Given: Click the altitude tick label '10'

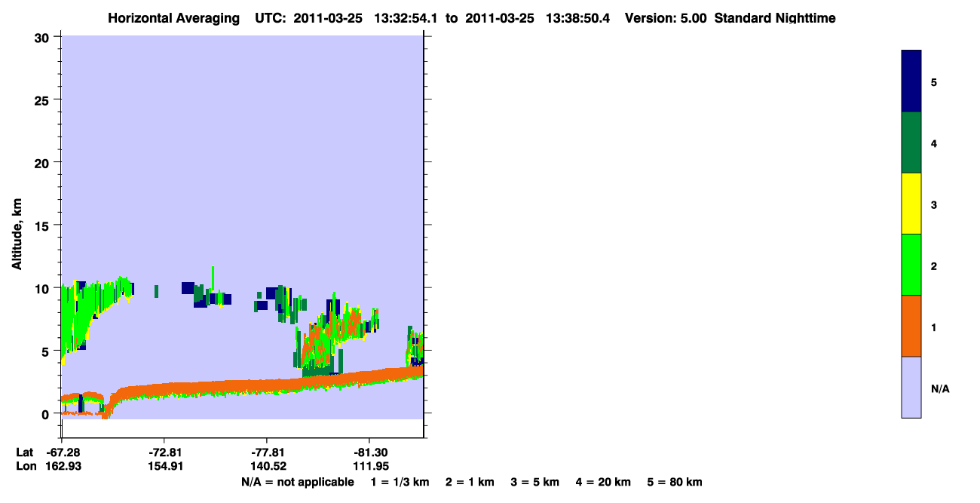Looking at the screenshot, I should pyautogui.click(x=44, y=288).
